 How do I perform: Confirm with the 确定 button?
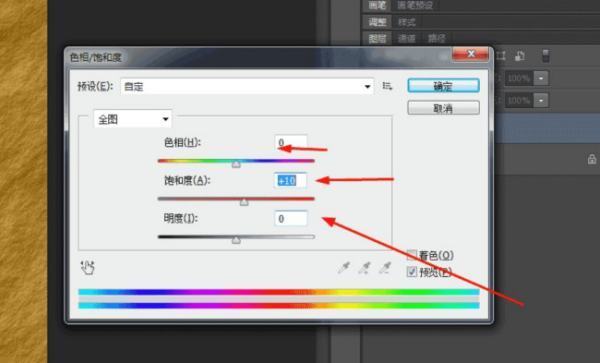[x=443, y=86]
